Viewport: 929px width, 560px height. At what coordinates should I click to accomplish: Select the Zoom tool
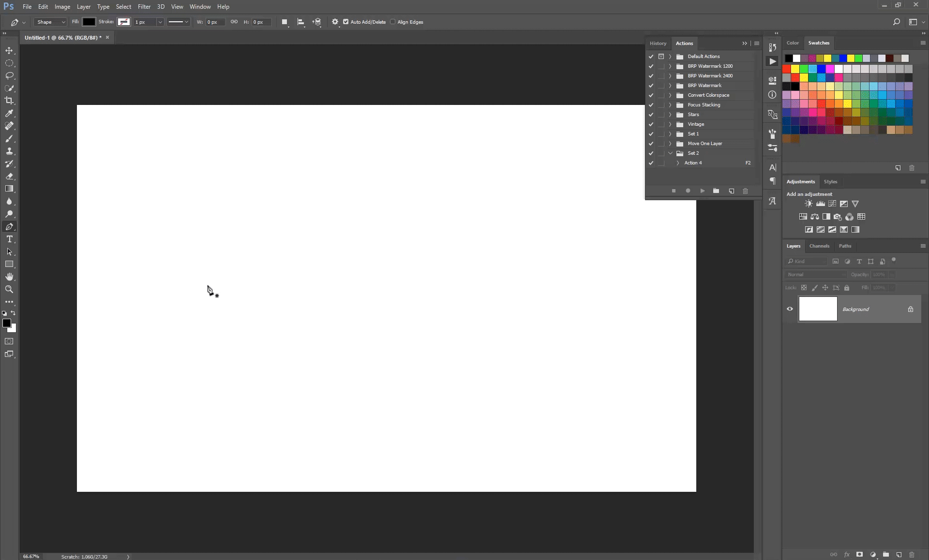[9, 289]
